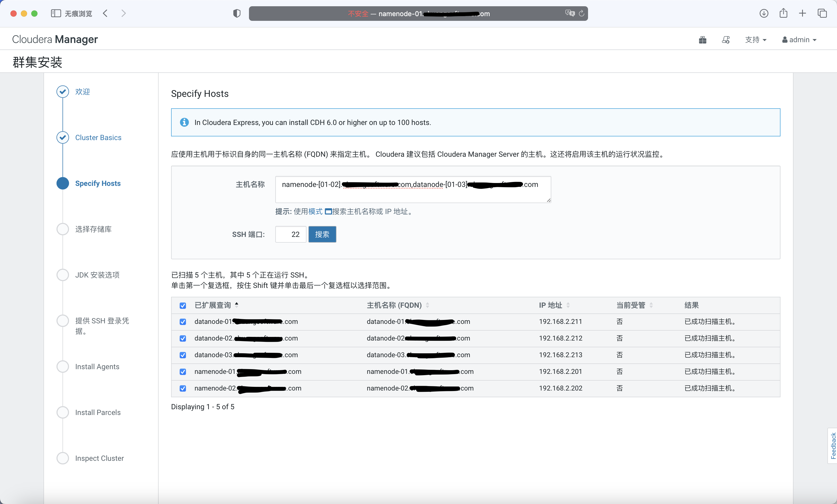Click IP cell 192.168.2.211
The image size is (837, 504).
560,322
